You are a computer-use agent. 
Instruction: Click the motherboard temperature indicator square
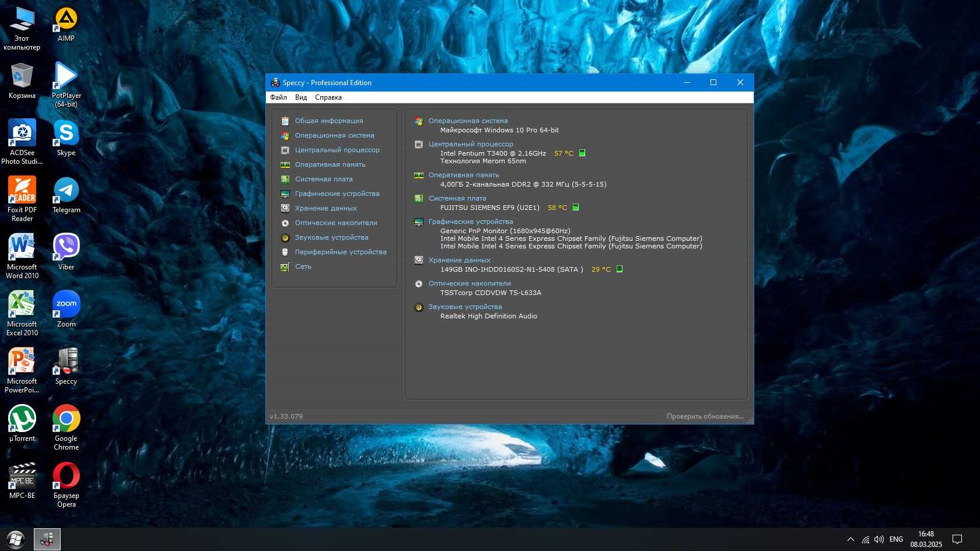coord(576,207)
